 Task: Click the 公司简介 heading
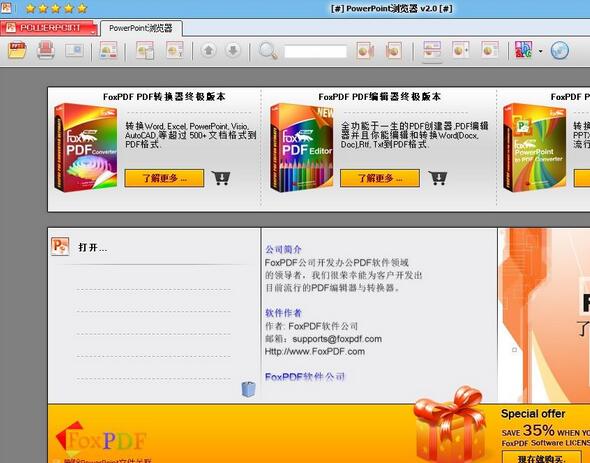(283, 249)
